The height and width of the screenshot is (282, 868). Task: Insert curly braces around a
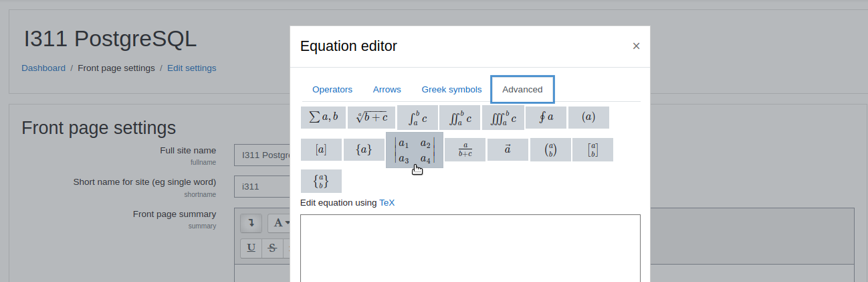click(364, 150)
